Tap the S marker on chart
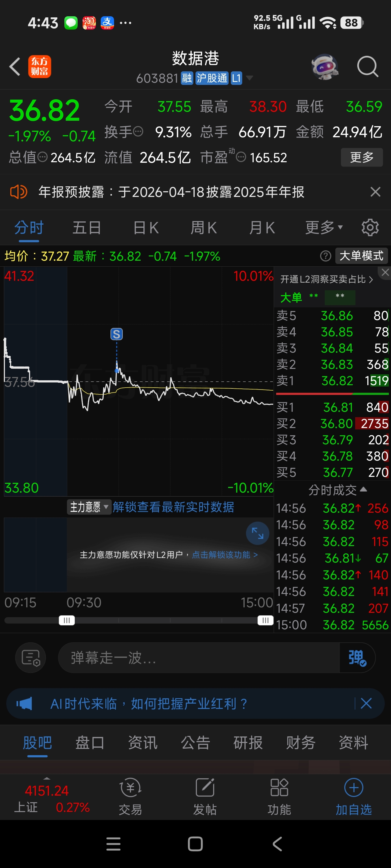391x868 pixels. [x=116, y=334]
